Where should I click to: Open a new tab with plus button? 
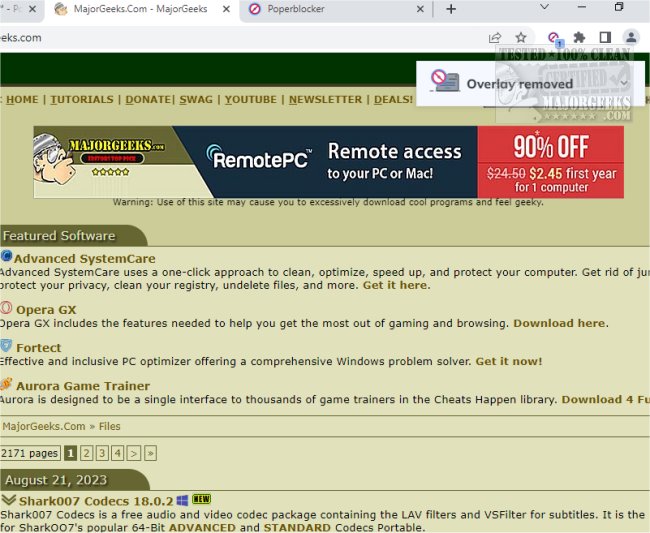click(x=451, y=9)
